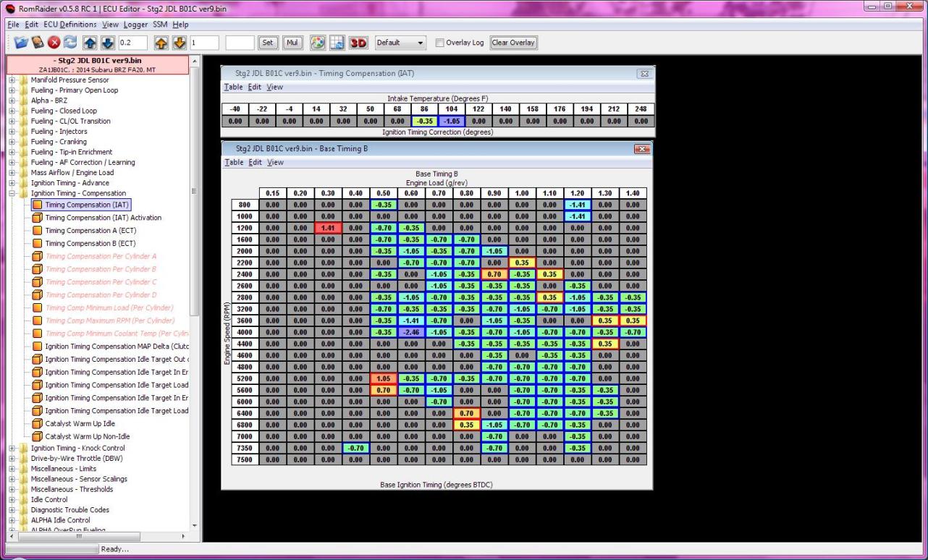Click the orange coarse decrement down arrow
Screen dimensions: 928x560
(180, 43)
